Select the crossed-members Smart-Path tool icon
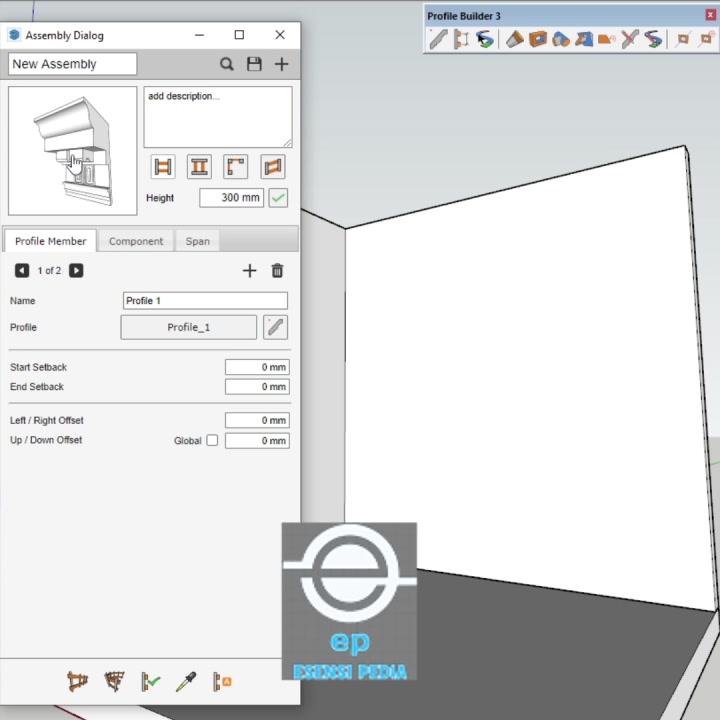 [x=630, y=39]
